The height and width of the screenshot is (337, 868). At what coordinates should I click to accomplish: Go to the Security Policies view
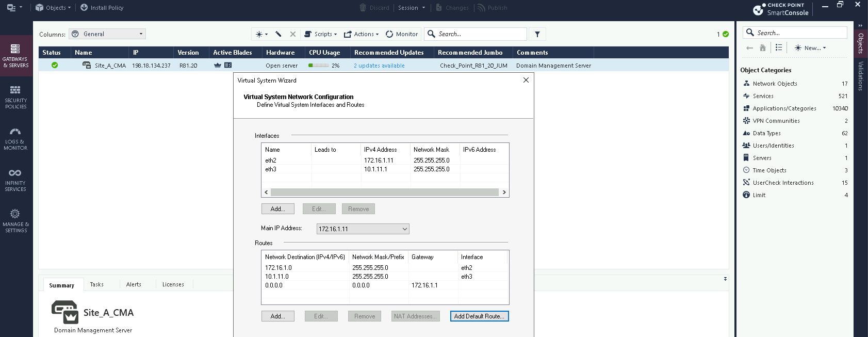click(x=15, y=97)
